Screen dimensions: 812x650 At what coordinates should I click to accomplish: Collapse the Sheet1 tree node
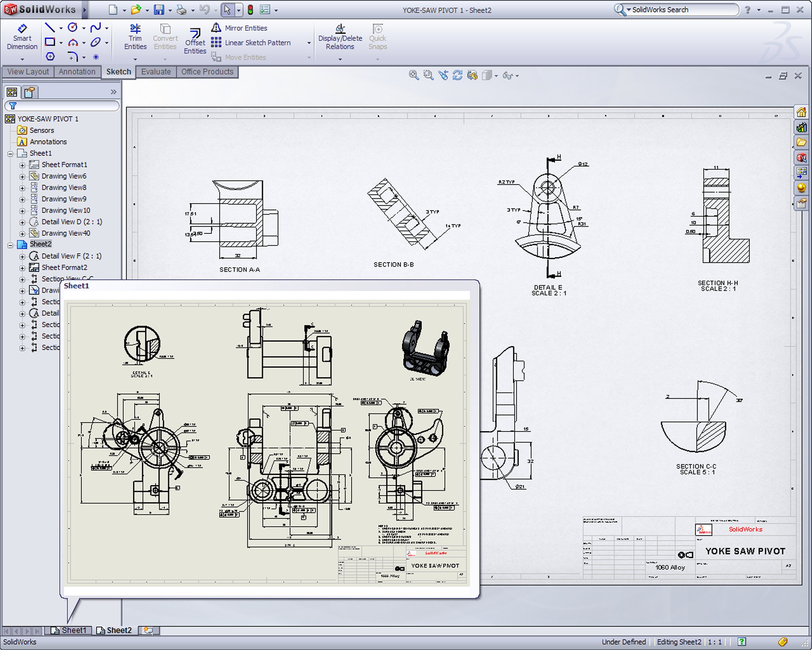(10, 154)
